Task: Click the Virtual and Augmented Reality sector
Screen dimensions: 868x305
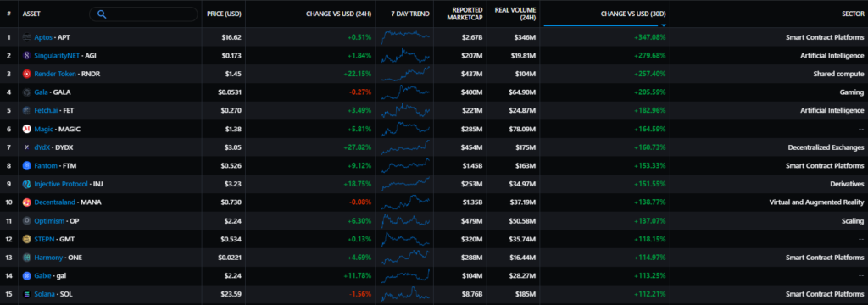Action: [817, 202]
